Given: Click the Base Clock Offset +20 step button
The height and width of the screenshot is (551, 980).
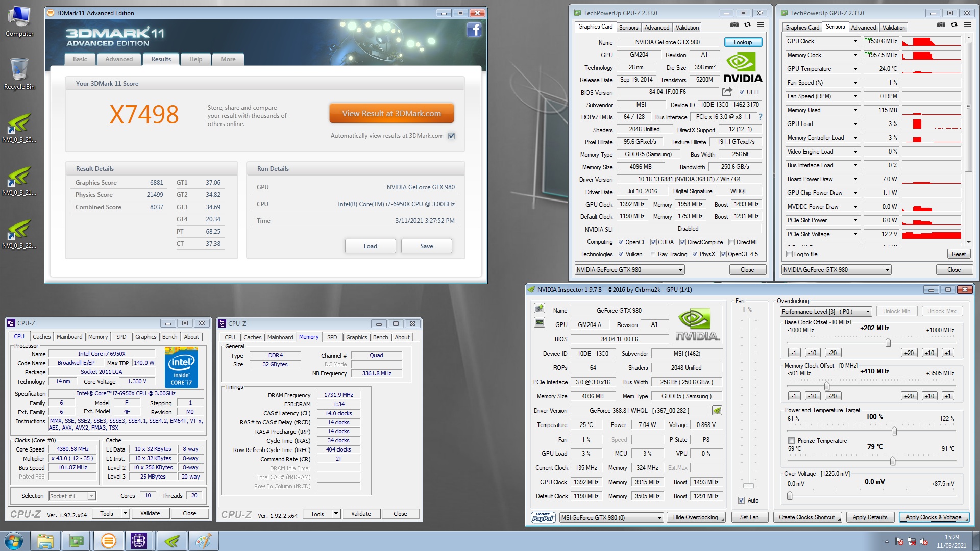Looking at the screenshot, I should pyautogui.click(x=909, y=353).
